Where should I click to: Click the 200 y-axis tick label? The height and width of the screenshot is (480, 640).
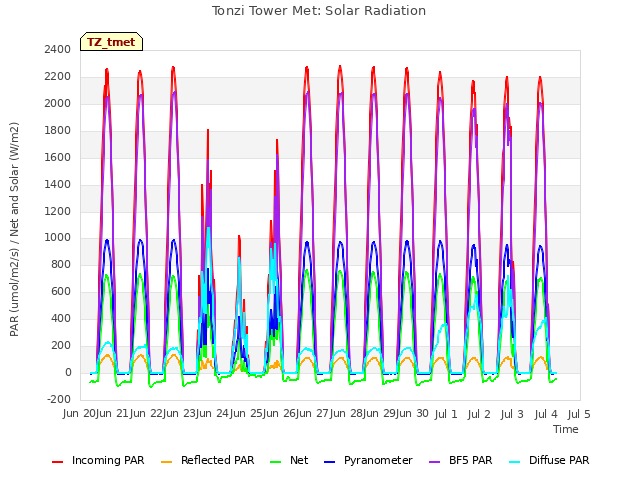pos(61,345)
